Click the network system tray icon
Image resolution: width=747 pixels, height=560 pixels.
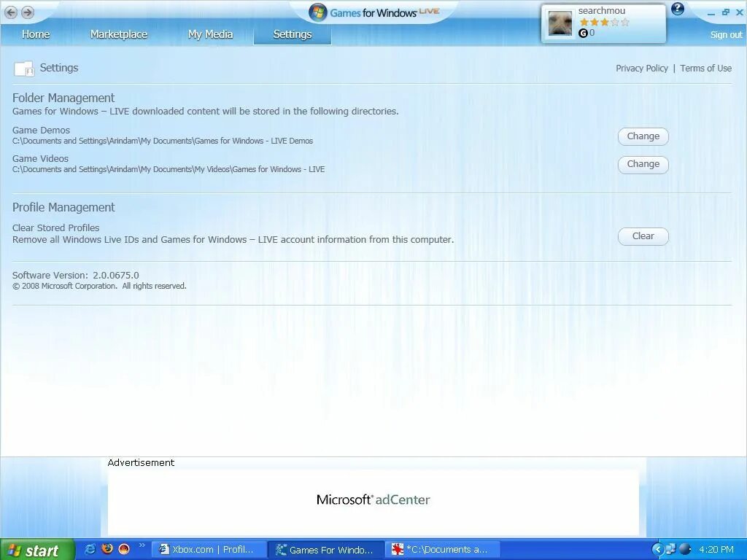click(x=671, y=549)
